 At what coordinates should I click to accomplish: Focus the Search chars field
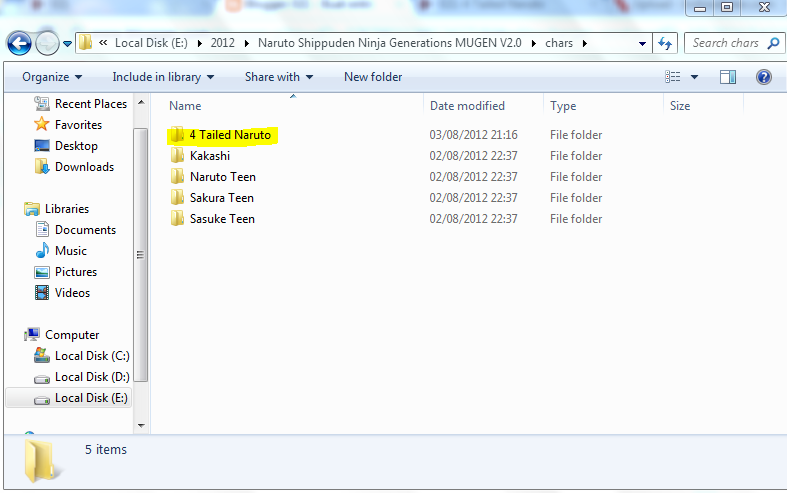click(725, 43)
